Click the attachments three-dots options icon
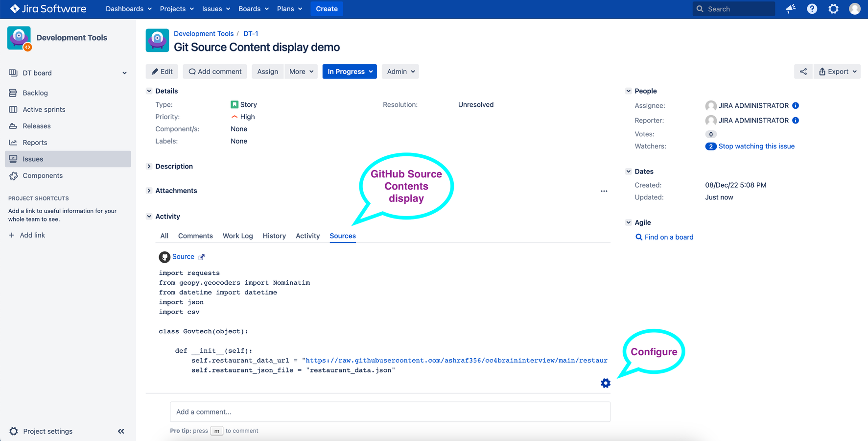 click(x=604, y=191)
